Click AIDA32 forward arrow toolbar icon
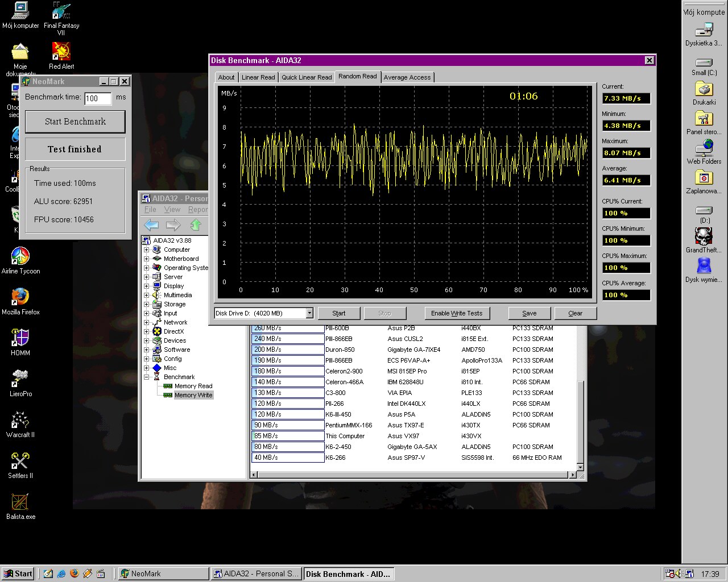The width and height of the screenshot is (728, 582). click(173, 225)
